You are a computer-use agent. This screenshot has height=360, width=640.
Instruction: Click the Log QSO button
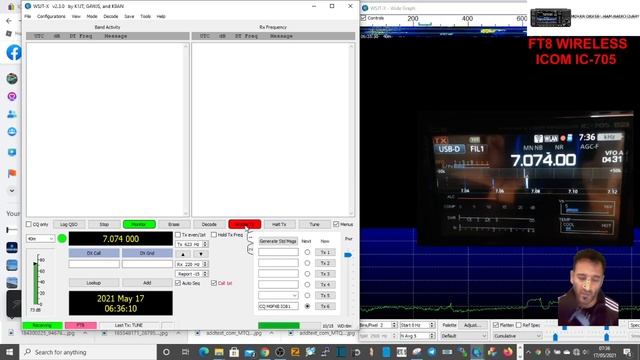[69, 224]
